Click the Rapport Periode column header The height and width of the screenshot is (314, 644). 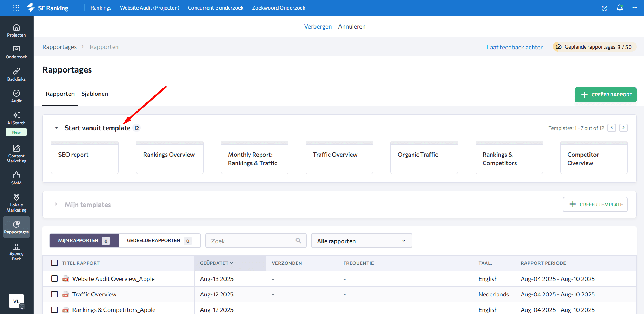tap(543, 263)
